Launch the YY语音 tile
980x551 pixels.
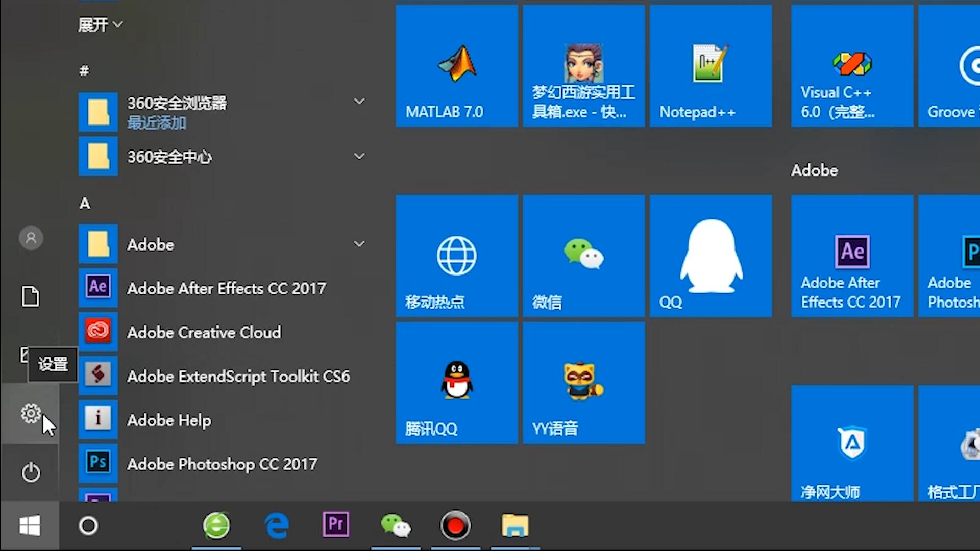583,383
